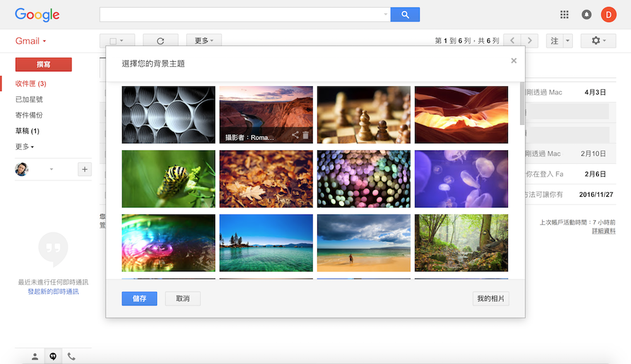Open the email dated 2月10日
Screen dimensions: 631x364
[x=570, y=154]
